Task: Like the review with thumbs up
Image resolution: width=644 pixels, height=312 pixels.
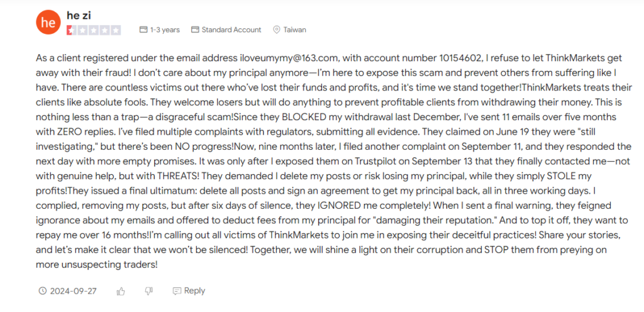Action: pos(121,291)
